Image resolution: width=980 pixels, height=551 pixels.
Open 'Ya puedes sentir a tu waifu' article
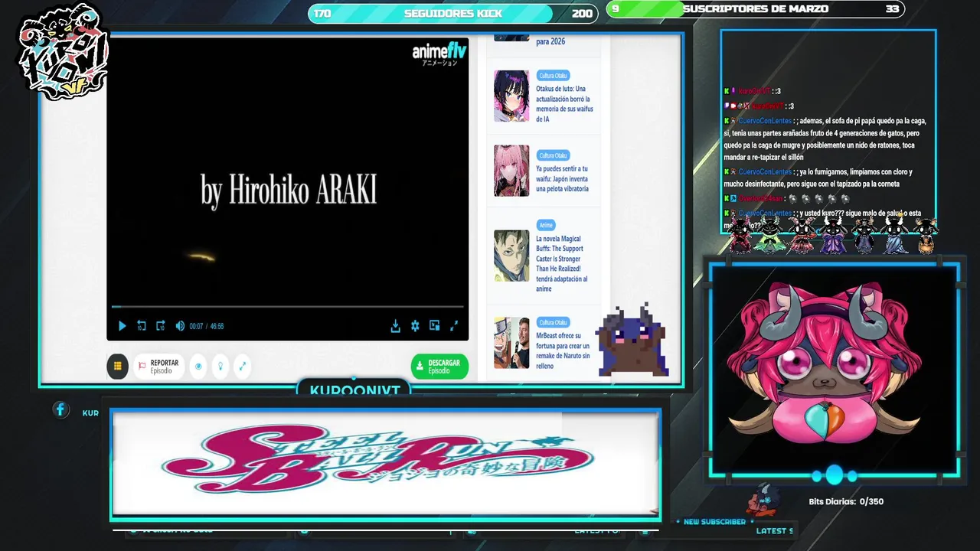[563, 179]
